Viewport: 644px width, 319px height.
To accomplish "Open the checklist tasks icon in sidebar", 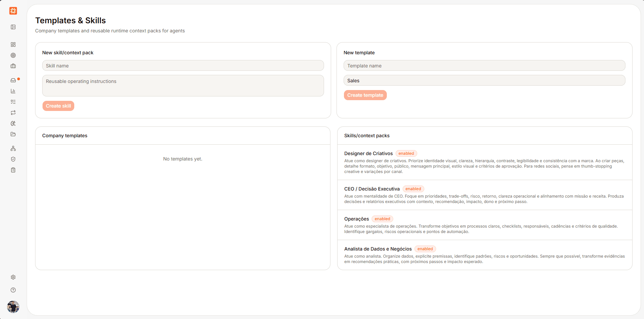I will (13, 102).
